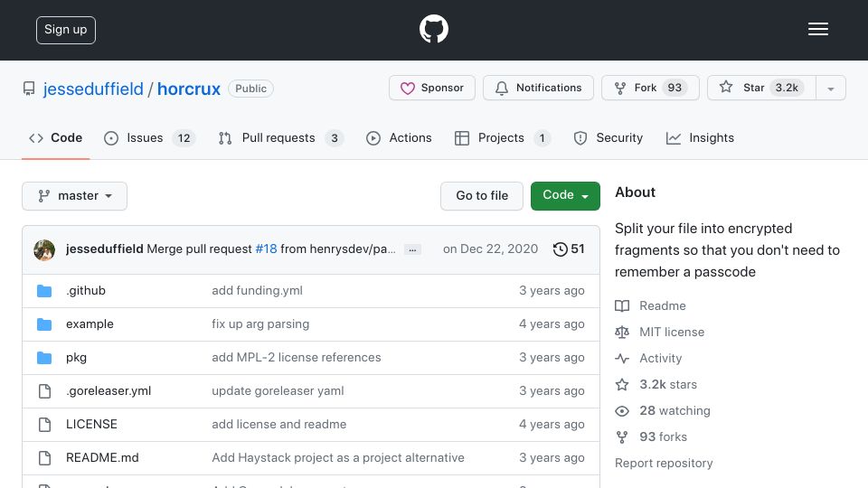Open the pkg folder name
Screen dimensions: 868x488
[x=76, y=358]
